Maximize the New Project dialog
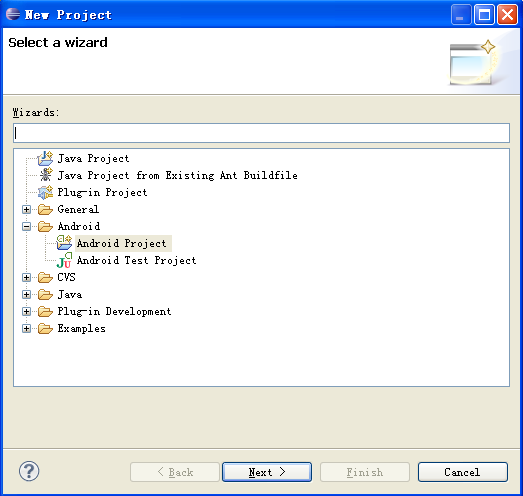 (x=484, y=14)
